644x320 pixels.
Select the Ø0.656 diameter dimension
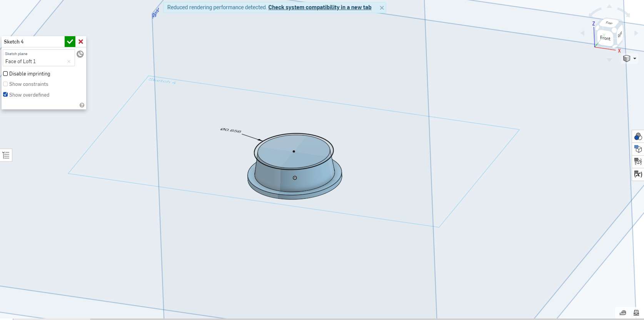231,131
